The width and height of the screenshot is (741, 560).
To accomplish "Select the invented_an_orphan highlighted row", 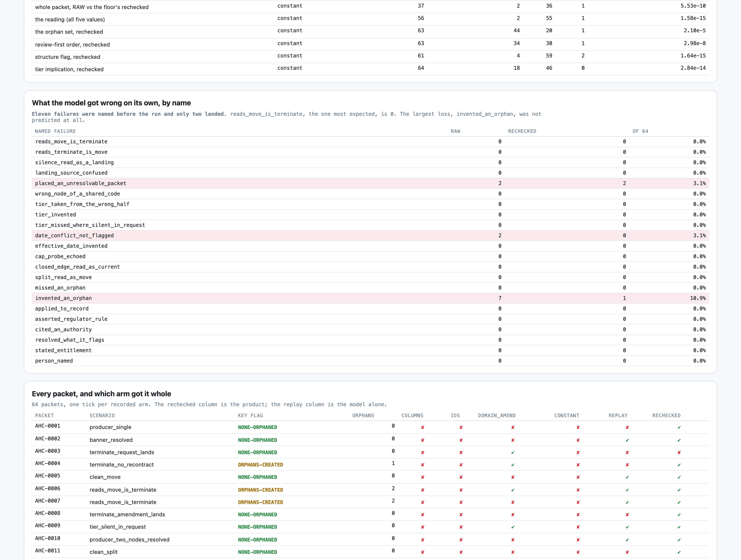I will click(370, 298).
